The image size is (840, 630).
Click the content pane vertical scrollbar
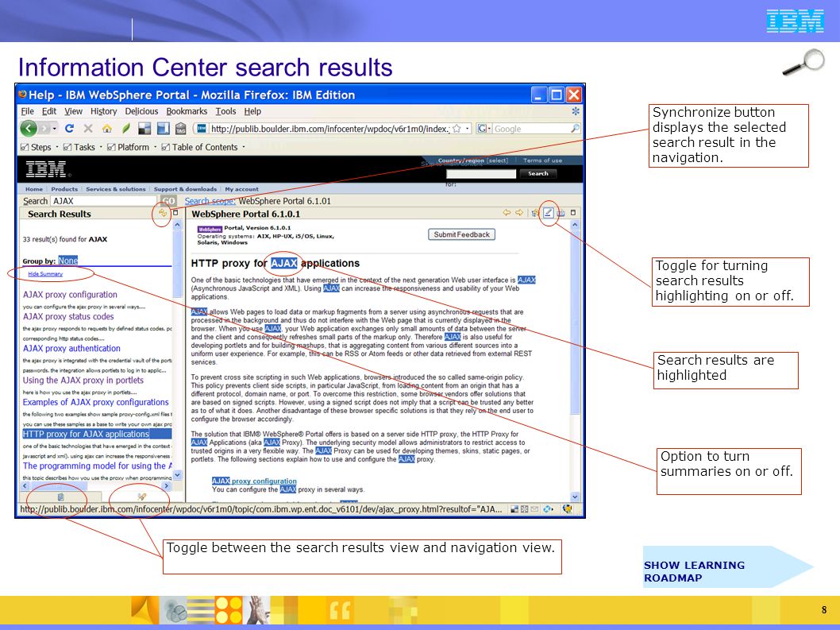(x=575, y=361)
